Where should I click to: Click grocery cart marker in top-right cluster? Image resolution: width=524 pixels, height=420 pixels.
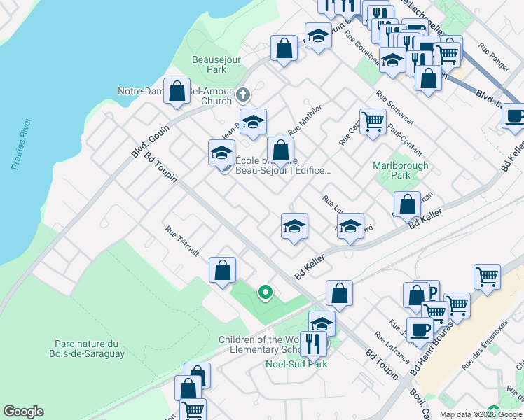pyautogui.click(x=448, y=57)
